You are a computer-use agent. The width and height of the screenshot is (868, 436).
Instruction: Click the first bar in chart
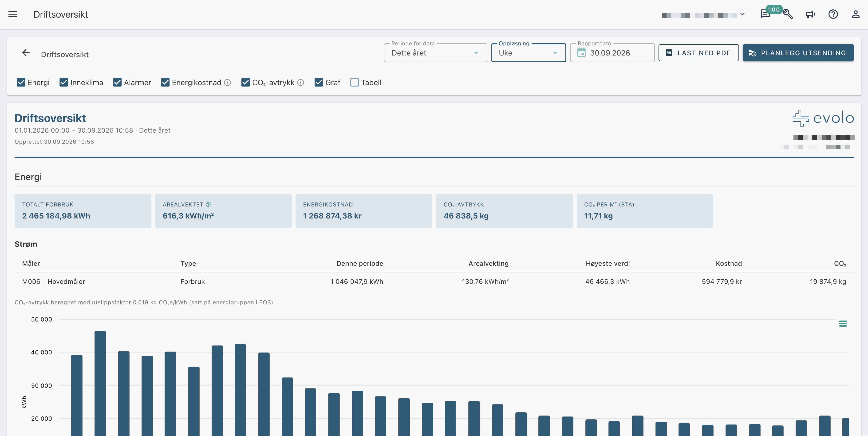(x=77, y=395)
